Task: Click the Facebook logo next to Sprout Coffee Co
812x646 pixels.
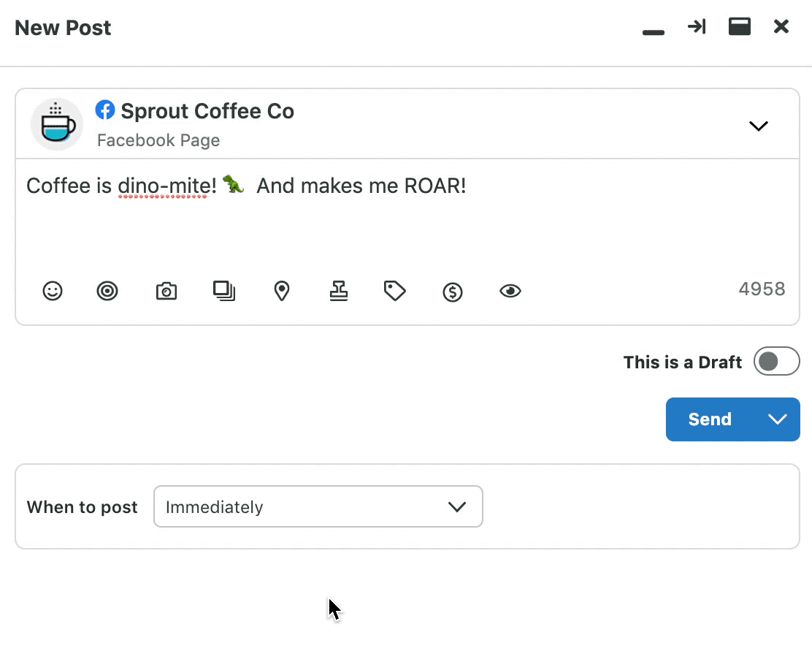Action: coord(105,110)
